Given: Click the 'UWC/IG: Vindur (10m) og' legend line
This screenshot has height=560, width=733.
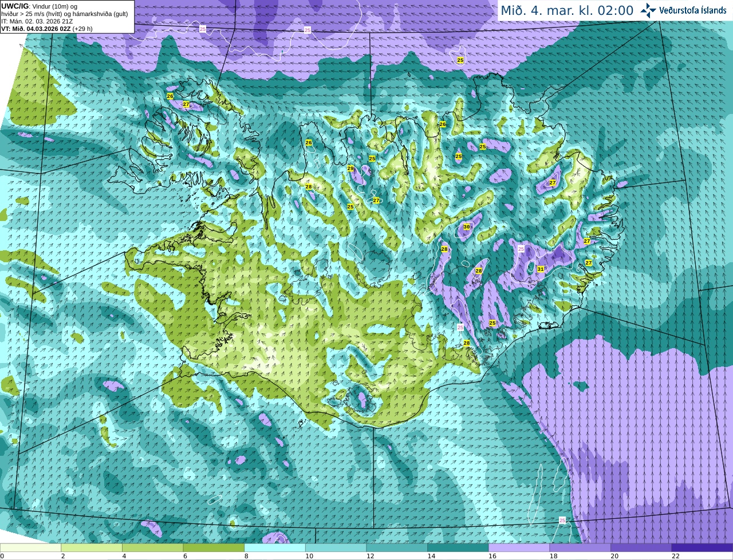Looking at the screenshot, I should pos(39,6).
